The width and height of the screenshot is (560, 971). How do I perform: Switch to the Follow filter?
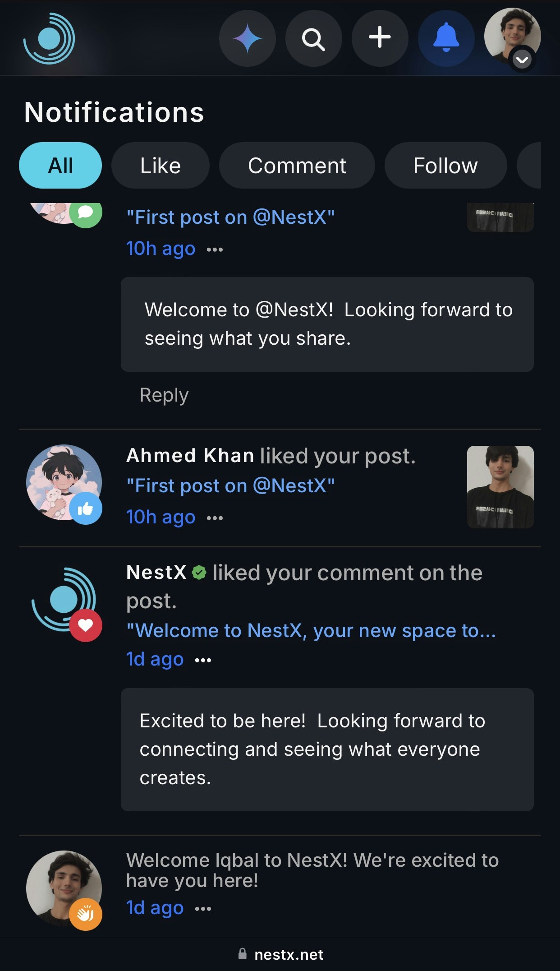click(x=445, y=165)
